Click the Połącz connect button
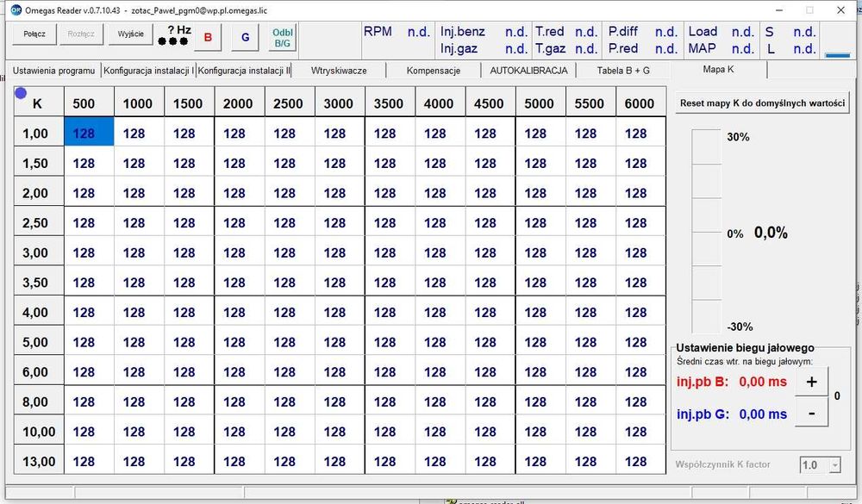 [x=34, y=34]
